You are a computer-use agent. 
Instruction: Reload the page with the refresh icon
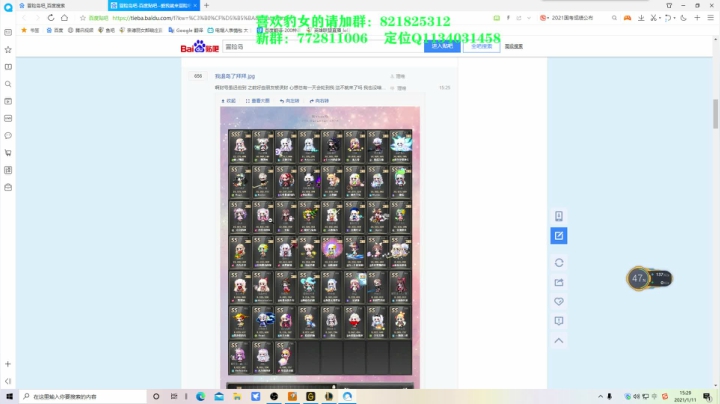(x=51, y=17)
